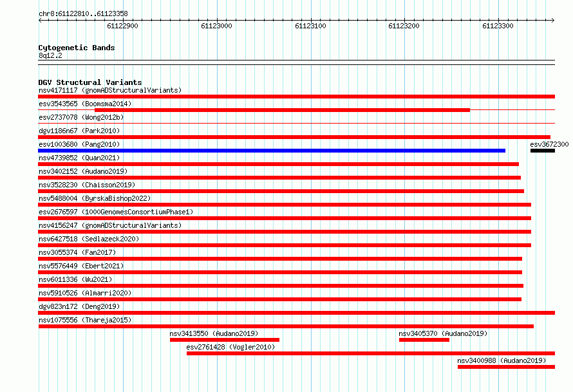The height and width of the screenshot is (392, 573).
Task: Select the red dgv1186n67 Park2010 bar
Action: coord(294,137)
